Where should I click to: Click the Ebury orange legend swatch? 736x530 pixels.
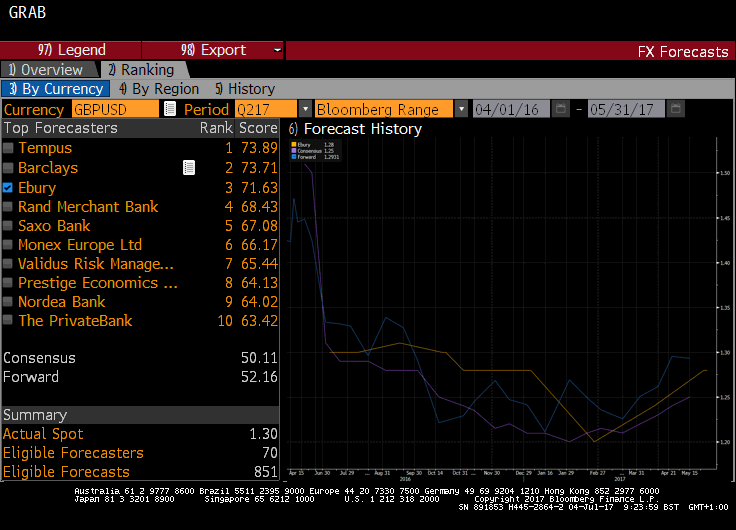[x=294, y=145]
